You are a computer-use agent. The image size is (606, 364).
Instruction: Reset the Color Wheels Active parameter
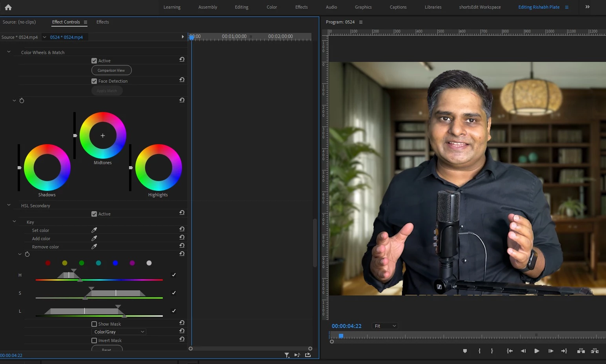(x=182, y=60)
